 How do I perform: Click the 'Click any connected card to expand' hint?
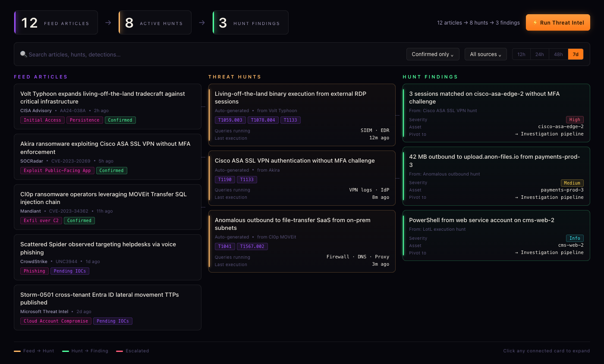(x=547, y=351)
